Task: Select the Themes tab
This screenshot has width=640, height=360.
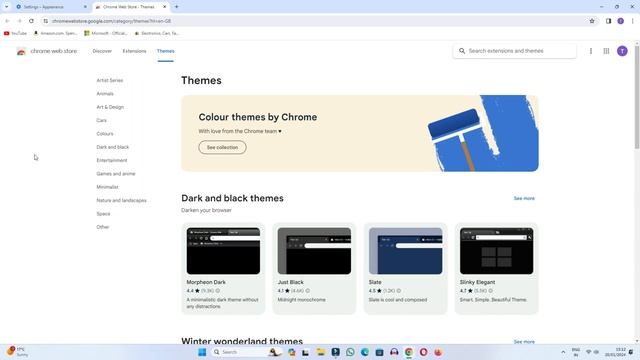Action: click(x=165, y=51)
